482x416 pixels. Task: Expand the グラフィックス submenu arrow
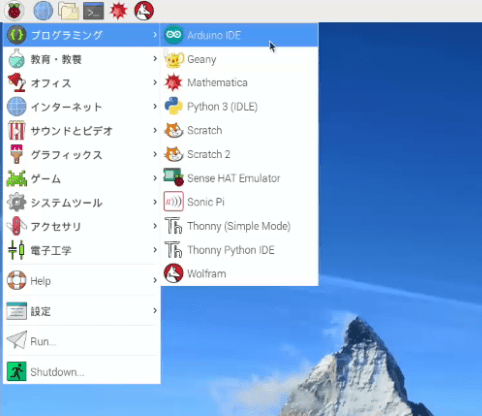pyautogui.click(x=155, y=154)
